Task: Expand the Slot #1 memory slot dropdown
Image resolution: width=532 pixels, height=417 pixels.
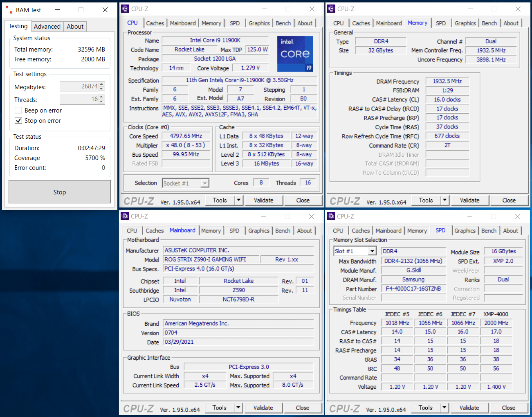Action: tap(372, 251)
